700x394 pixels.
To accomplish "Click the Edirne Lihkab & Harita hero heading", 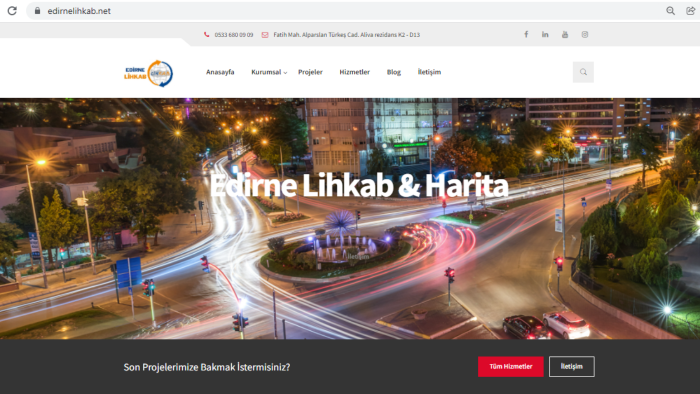I will [x=359, y=185].
